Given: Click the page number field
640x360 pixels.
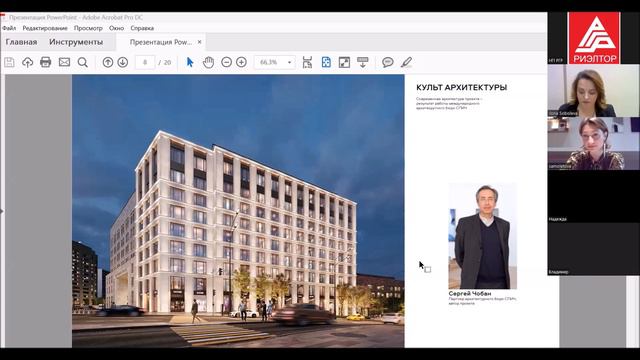Looking at the screenshot, I should tap(145, 62).
